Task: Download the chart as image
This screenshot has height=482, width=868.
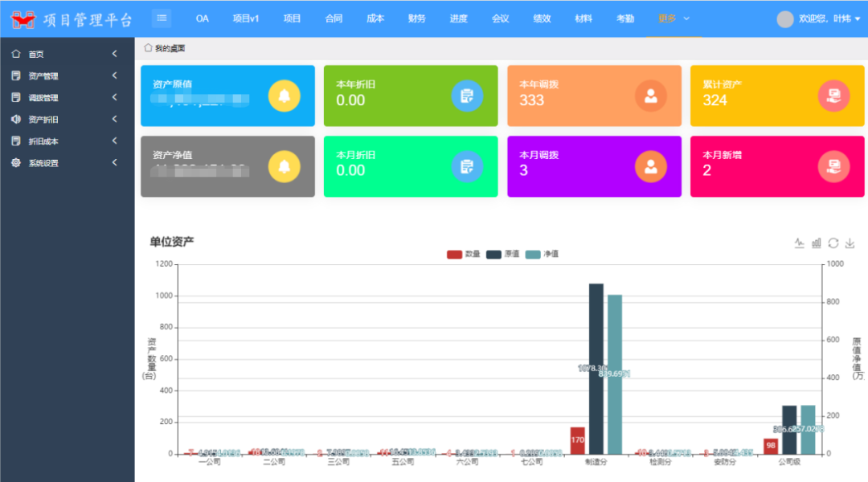Action: 850,243
